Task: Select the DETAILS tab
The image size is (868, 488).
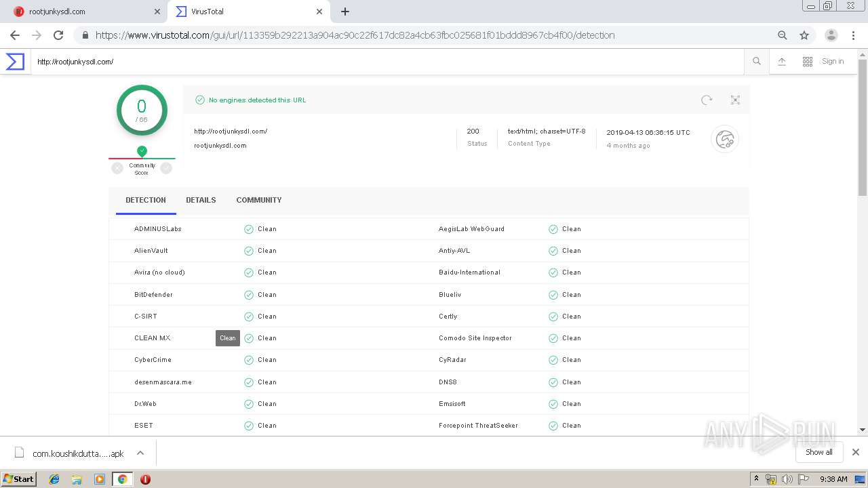Action: point(201,201)
